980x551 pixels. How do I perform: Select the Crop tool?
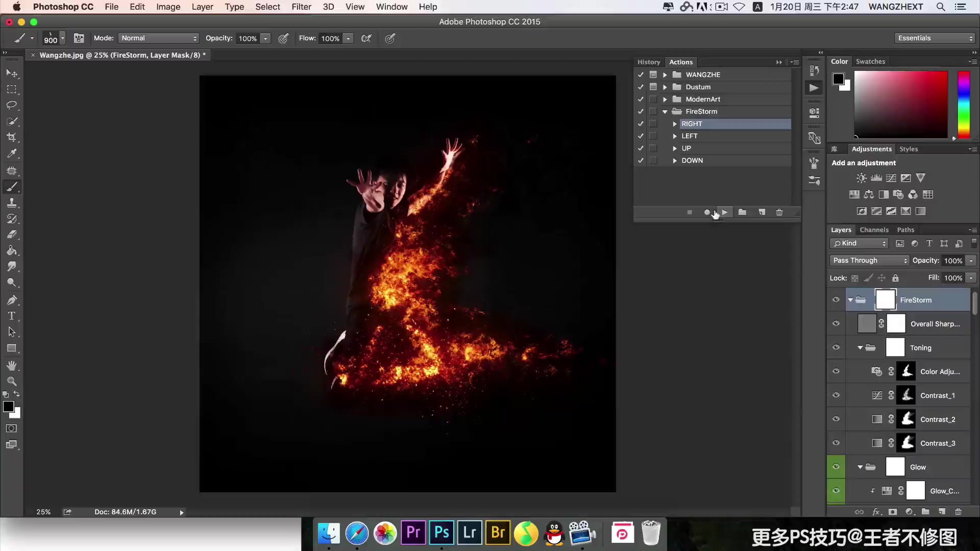click(x=12, y=137)
